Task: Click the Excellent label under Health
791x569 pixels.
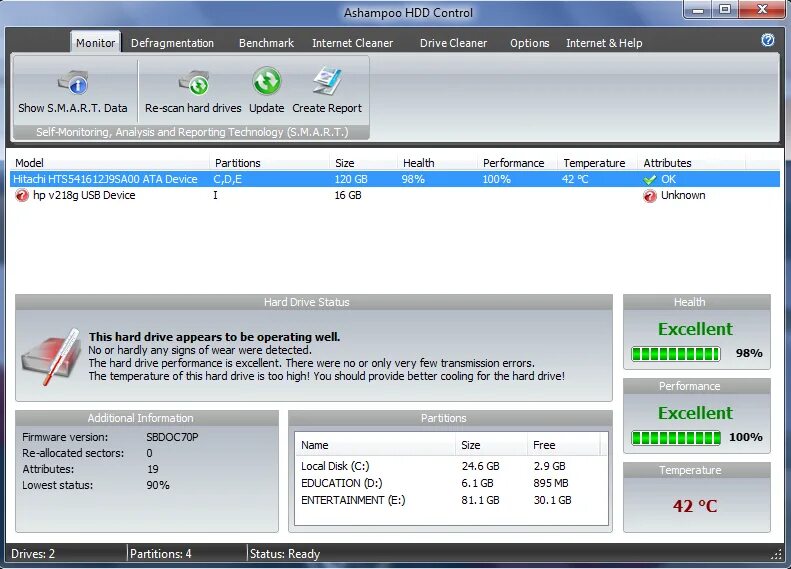Action: [x=695, y=329]
